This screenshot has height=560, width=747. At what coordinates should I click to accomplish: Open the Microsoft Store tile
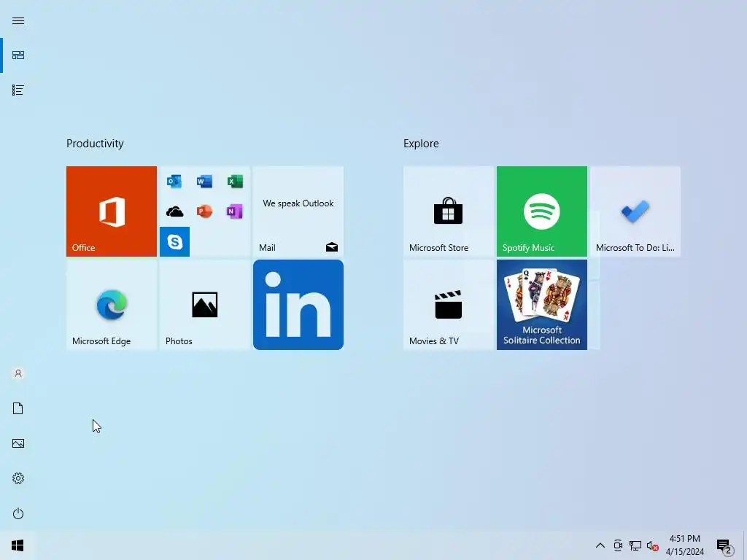[449, 211]
